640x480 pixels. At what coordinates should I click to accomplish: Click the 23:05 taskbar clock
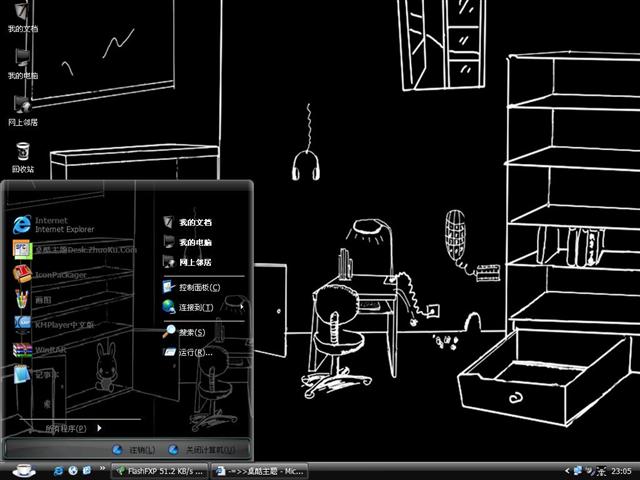pos(621,471)
